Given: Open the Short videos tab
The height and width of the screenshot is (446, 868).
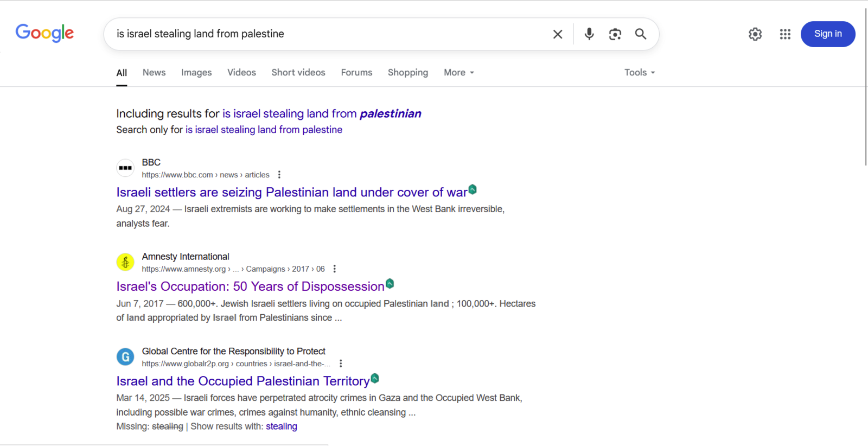Looking at the screenshot, I should click(298, 73).
